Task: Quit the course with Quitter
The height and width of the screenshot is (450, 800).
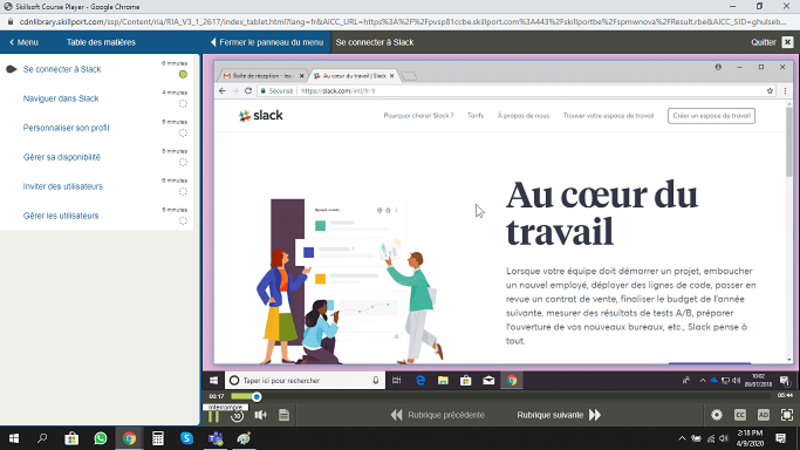Action: click(x=771, y=42)
